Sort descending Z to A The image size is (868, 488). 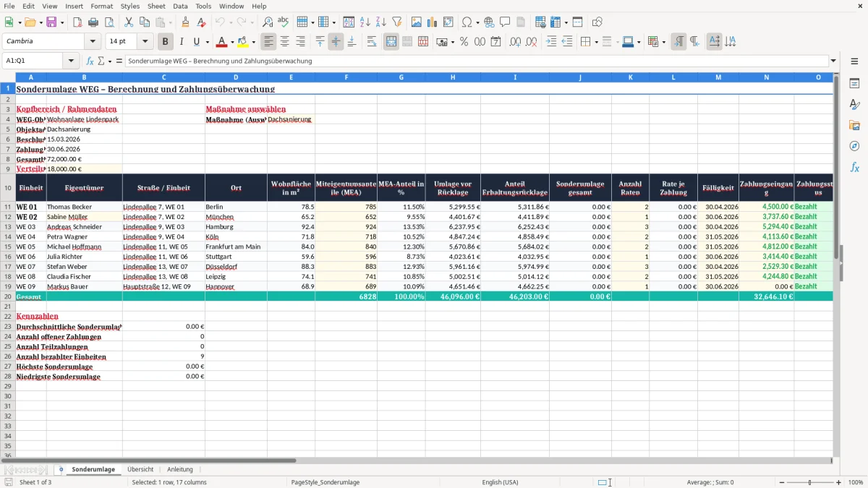click(x=381, y=22)
